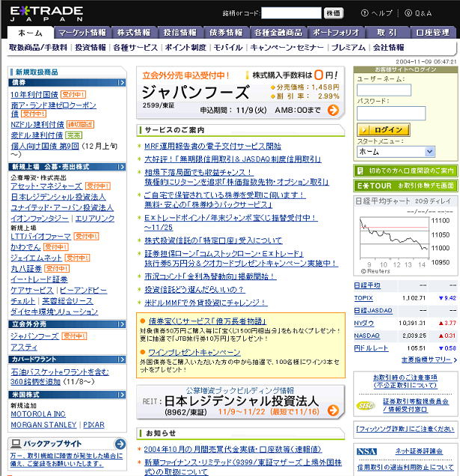Click the 株価 search button
This screenshot has height=476, width=460.
334,13
